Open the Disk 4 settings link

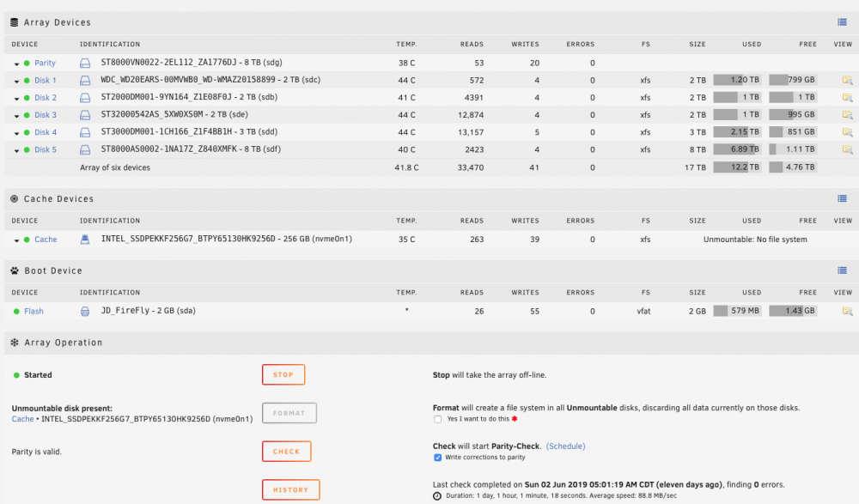(46, 132)
